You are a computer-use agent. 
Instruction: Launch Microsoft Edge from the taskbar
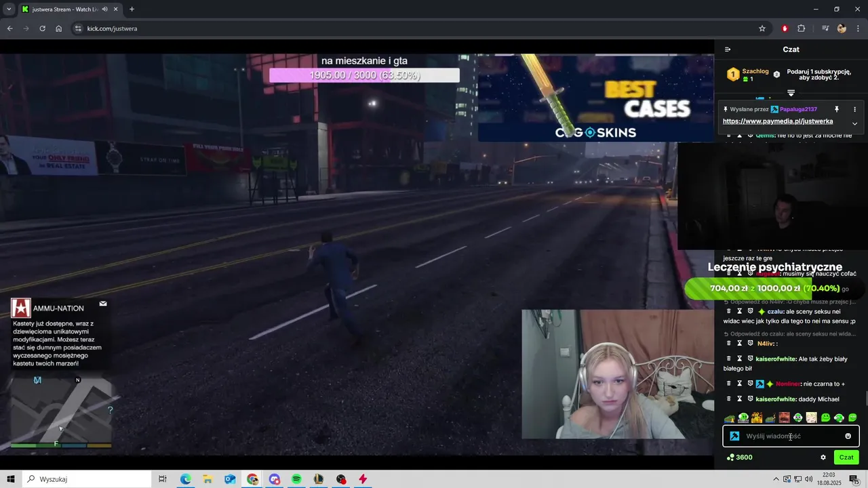(x=185, y=479)
